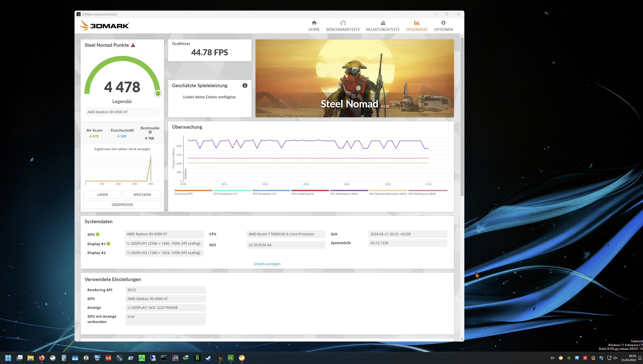
Task: Open the Home tab with house icon
Action: (x=314, y=26)
